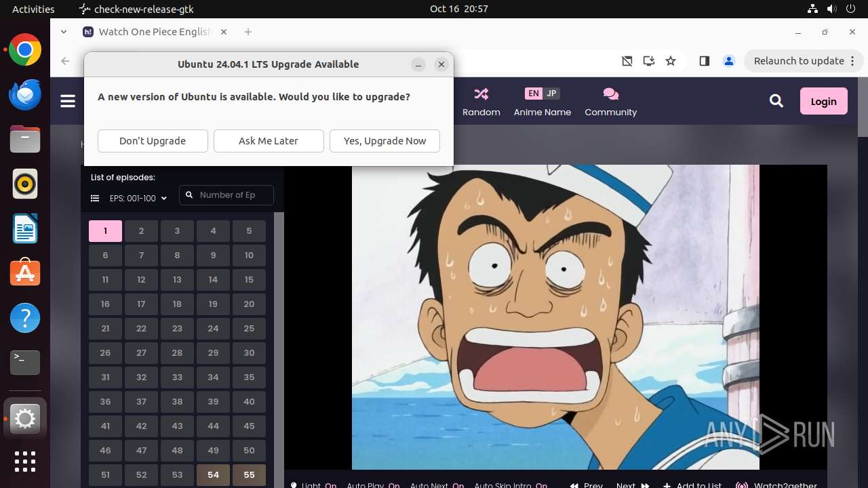Image resolution: width=868 pixels, height=488 pixels.
Task: Open the Help icon in dock
Action: (25, 318)
